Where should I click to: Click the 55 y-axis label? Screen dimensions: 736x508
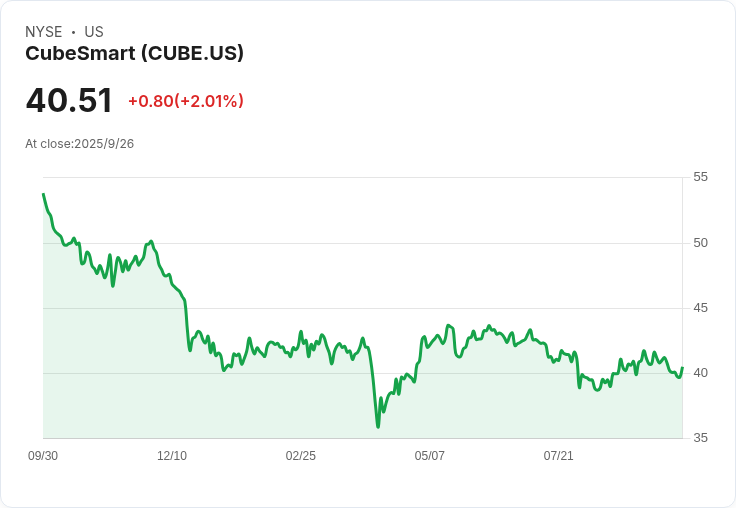point(700,177)
